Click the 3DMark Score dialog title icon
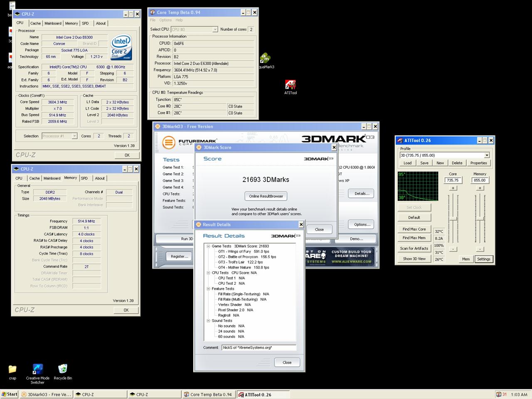This screenshot has width=532, height=399. [199, 148]
